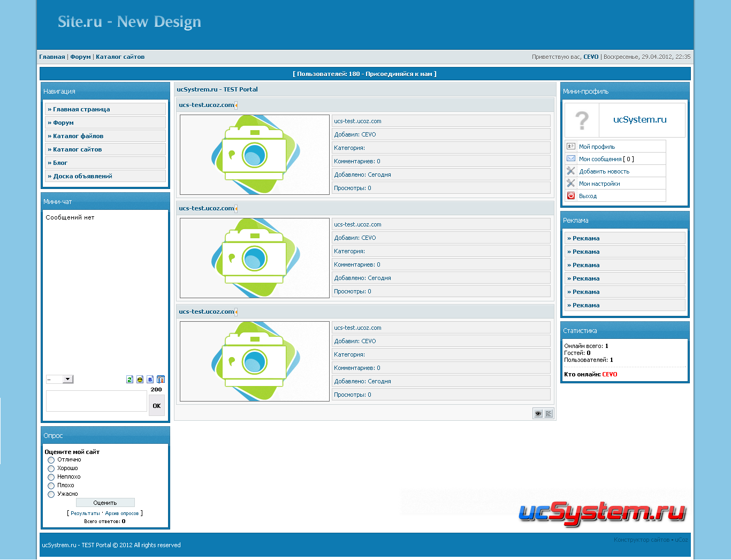731x560 pixels.
Task: Select the Неплохо radio button
Action: (51, 477)
